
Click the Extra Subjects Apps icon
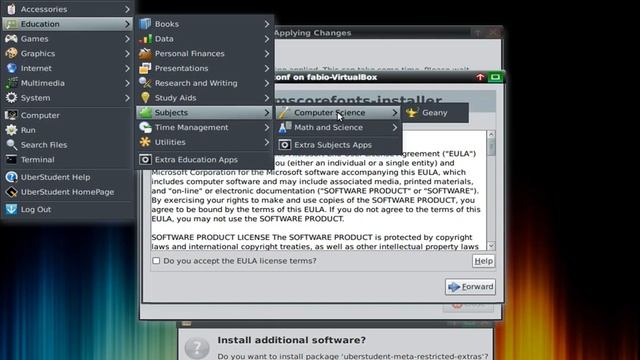[284, 145]
